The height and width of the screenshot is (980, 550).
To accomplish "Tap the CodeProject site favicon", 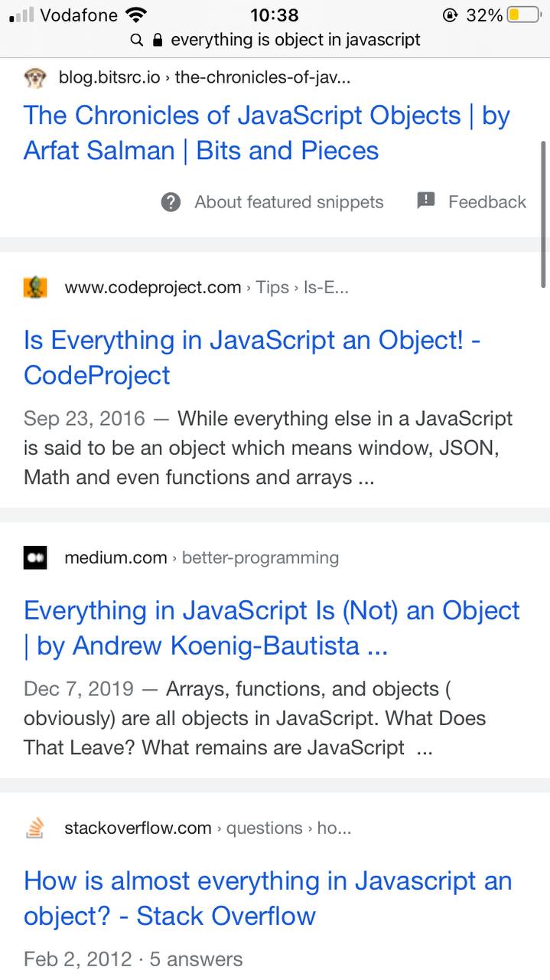I will (x=34, y=287).
